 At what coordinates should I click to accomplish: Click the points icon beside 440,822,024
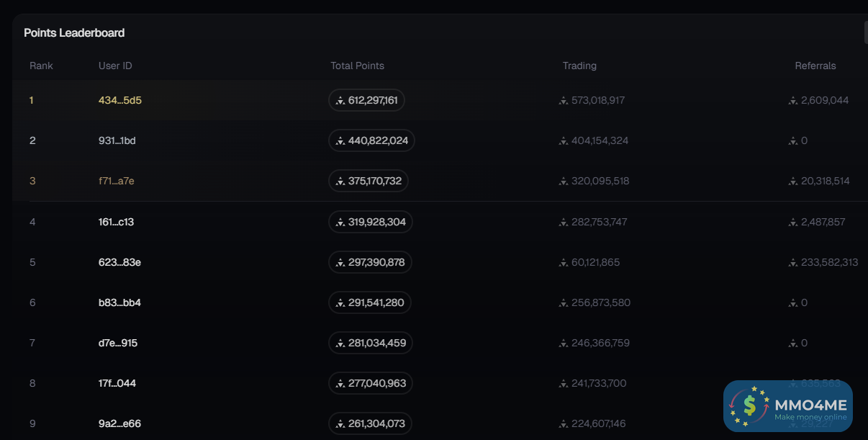340,141
